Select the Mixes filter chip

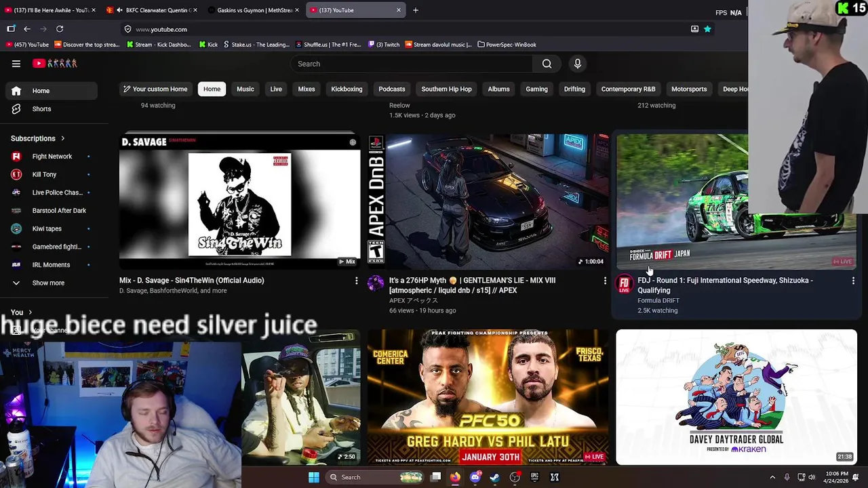(307, 89)
